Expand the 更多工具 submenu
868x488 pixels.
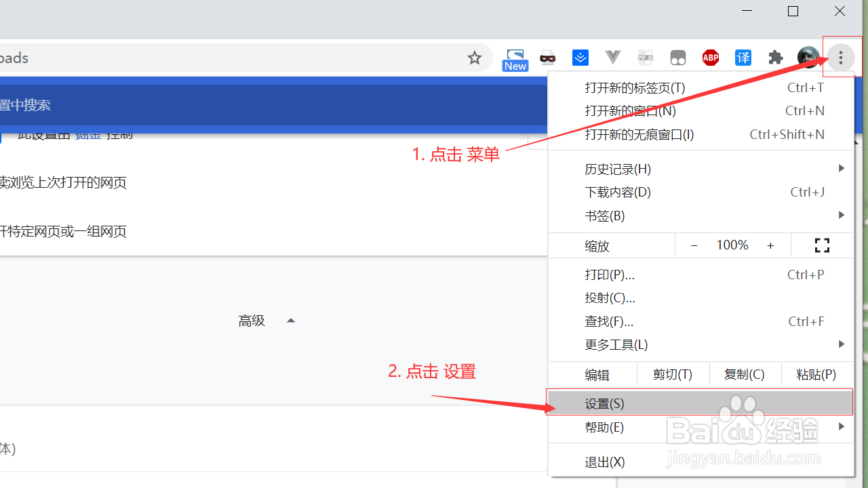tap(616, 344)
